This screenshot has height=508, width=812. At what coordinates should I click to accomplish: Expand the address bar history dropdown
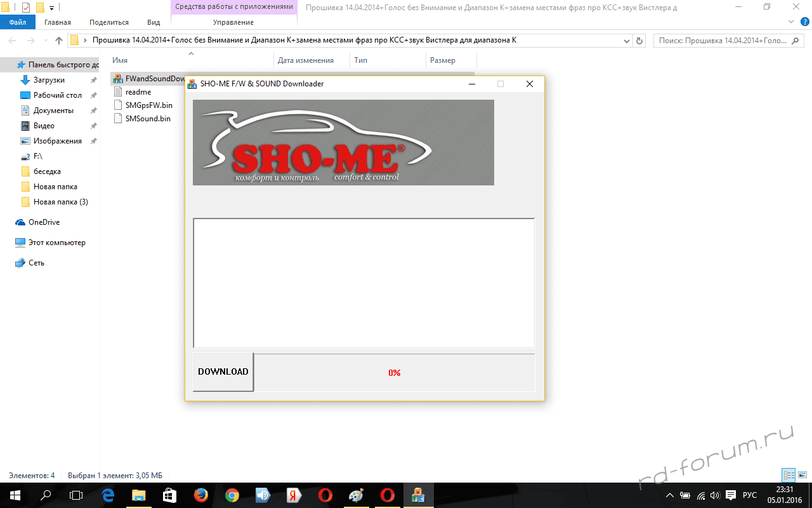click(627, 41)
